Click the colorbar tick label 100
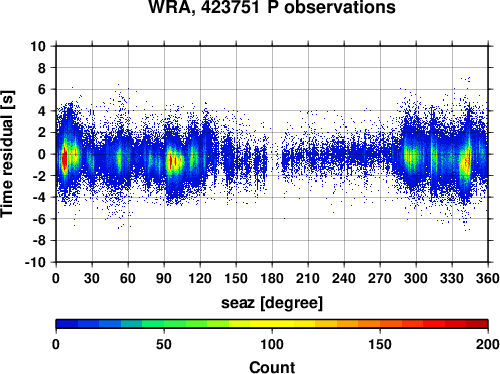Image resolution: width=500 pixels, height=374 pixels. pyautogui.click(x=272, y=344)
